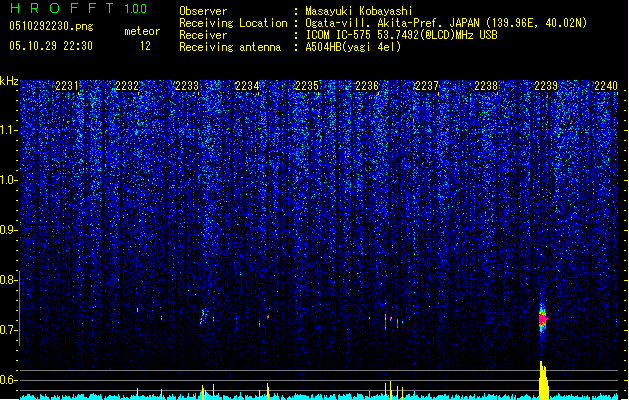This screenshot has width=629, height=400.
Task: Select the 2240 time marker
Action: (606, 86)
